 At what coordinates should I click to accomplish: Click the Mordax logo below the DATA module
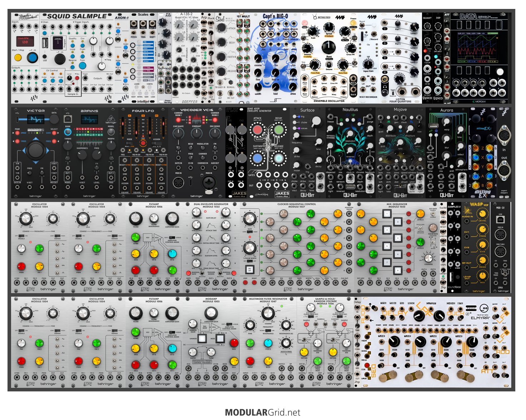479,101
